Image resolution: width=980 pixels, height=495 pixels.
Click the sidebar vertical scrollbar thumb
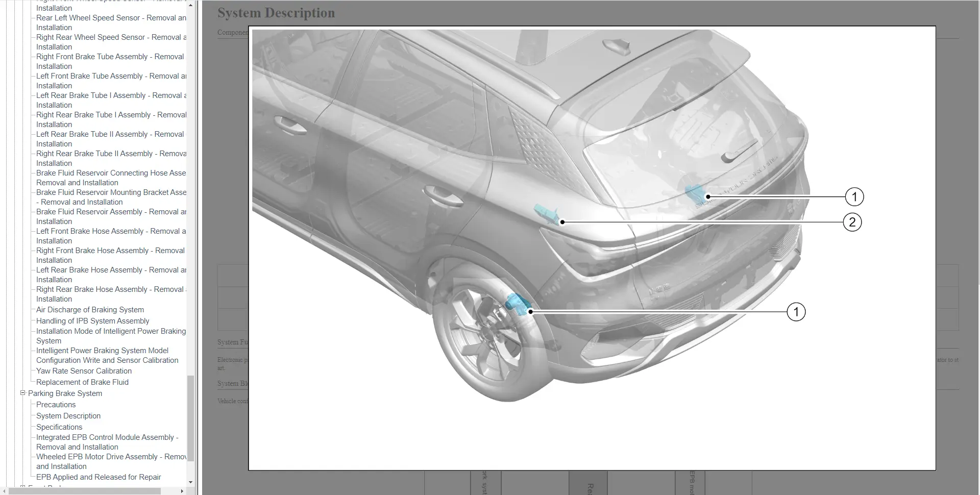click(190, 418)
